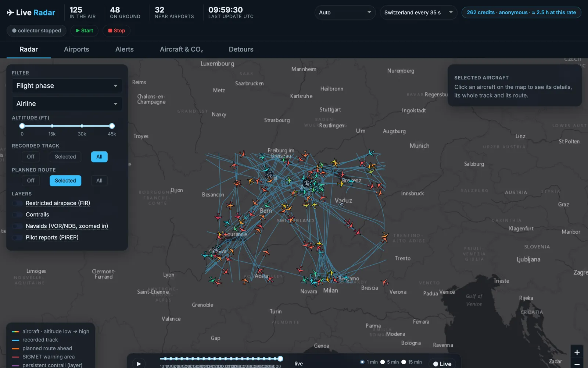Click the collector stopped status pill
Screen dimensions: 588x368
pos(36,31)
